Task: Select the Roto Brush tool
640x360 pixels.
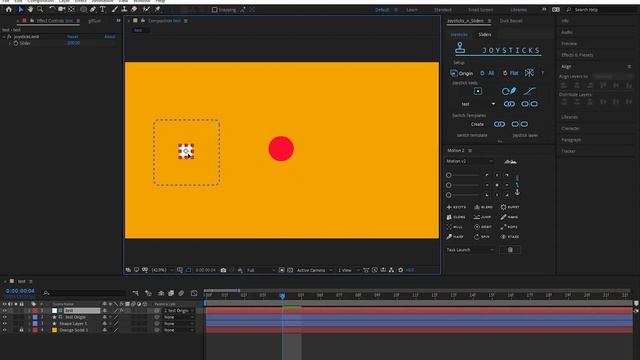Action: pos(146,9)
